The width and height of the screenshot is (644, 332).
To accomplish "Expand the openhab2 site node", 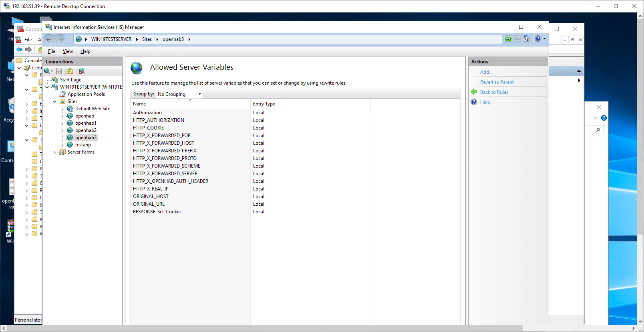I will [62, 131].
